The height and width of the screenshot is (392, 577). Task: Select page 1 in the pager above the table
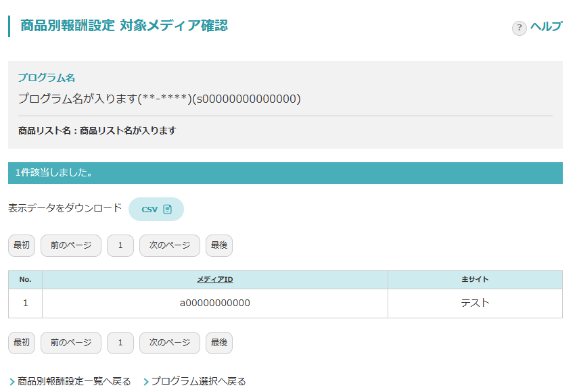[120, 245]
